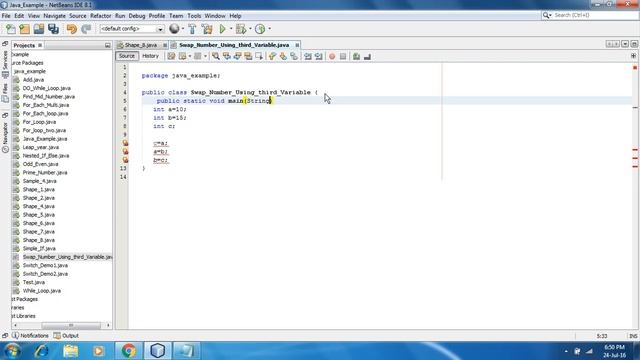Toggle bookmark on current line
The width and height of the screenshot is (640, 360).
294,56
